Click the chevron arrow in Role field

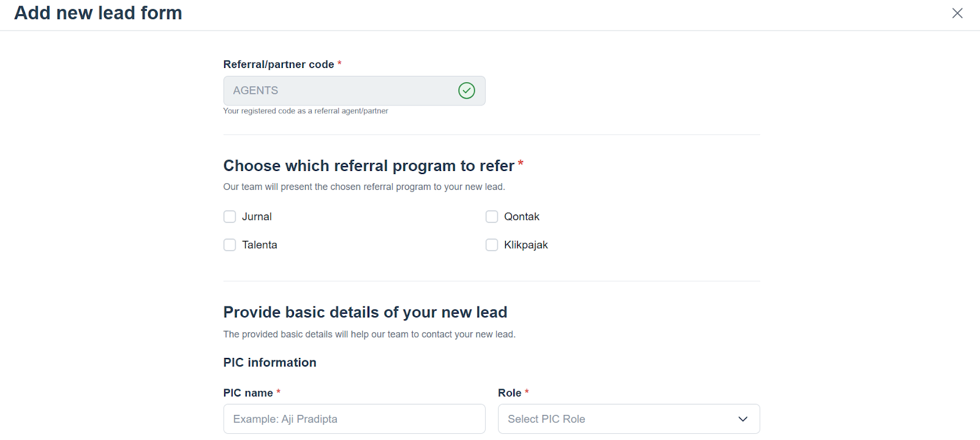(x=743, y=419)
